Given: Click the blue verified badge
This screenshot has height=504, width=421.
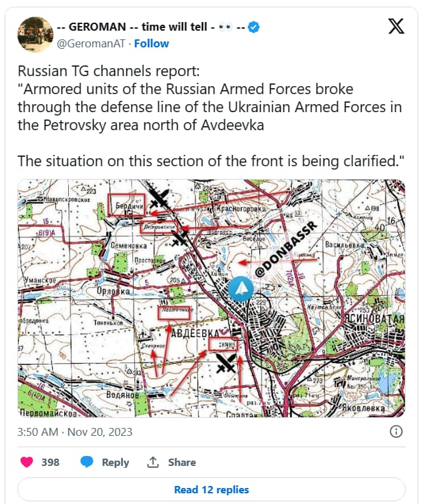Looking at the screenshot, I should click(254, 27).
